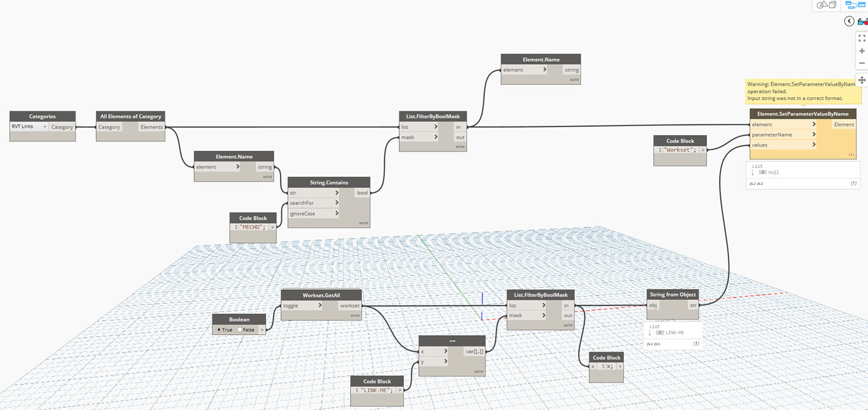Toggle AUTO lacing on List.FilterByBoolMask
The height and width of the screenshot is (410, 868).
click(x=460, y=147)
